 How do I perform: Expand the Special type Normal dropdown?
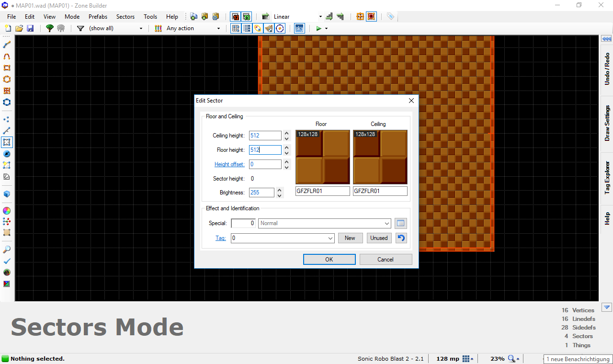click(x=387, y=223)
